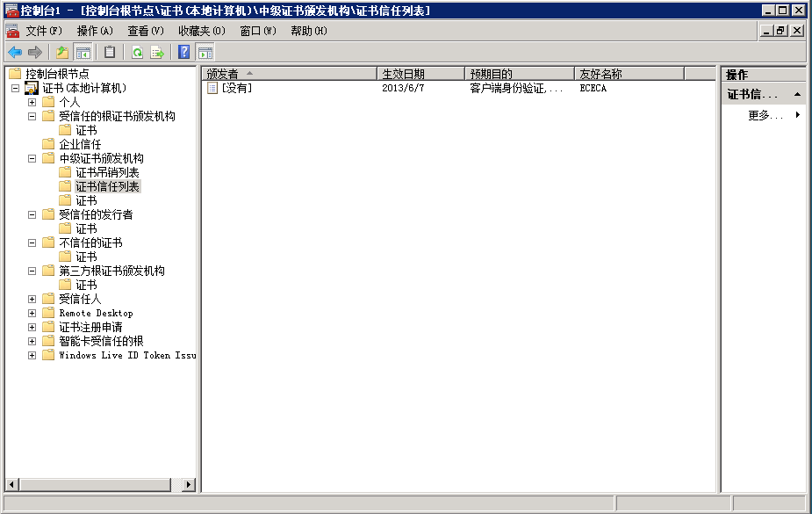The height and width of the screenshot is (514, 812).
Task: Collapse the 证书信... actions section arrow
Action: pos(797,94)
